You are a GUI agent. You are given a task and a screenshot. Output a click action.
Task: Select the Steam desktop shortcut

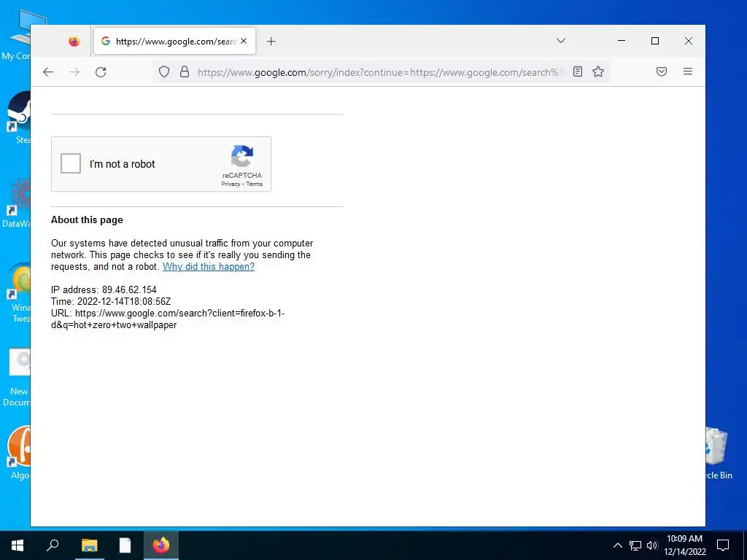19,117
